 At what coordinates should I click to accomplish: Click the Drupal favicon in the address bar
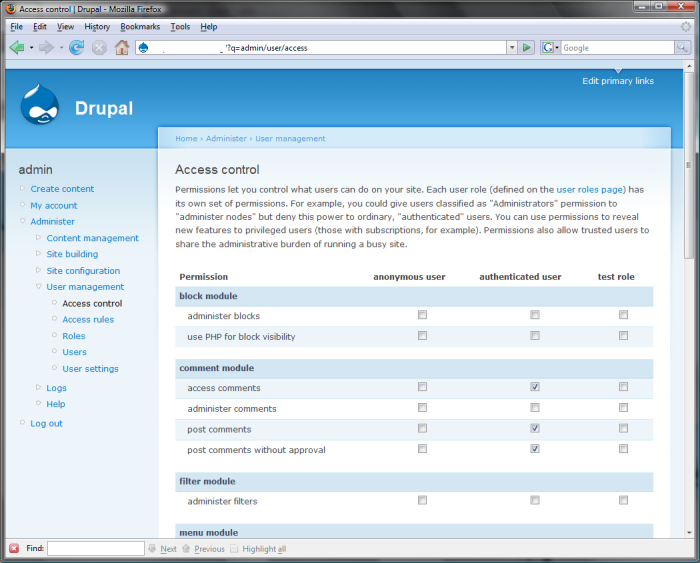coord(143,47)
